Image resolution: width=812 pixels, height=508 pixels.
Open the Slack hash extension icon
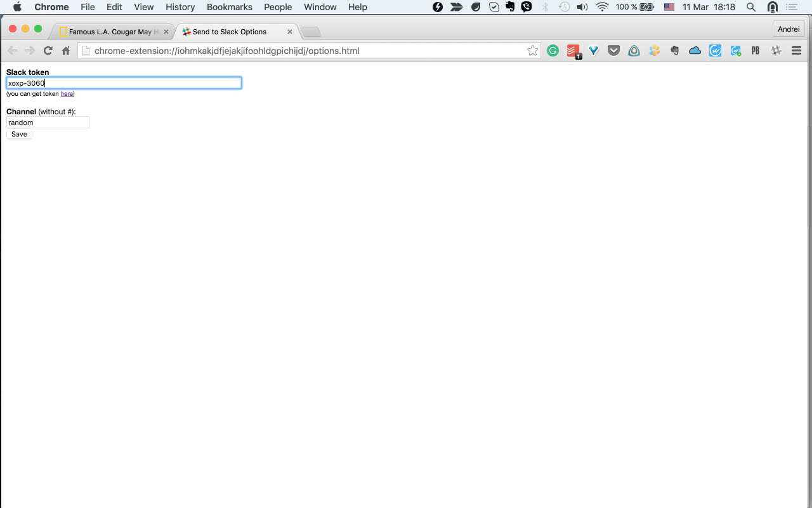tap(776, 50)
